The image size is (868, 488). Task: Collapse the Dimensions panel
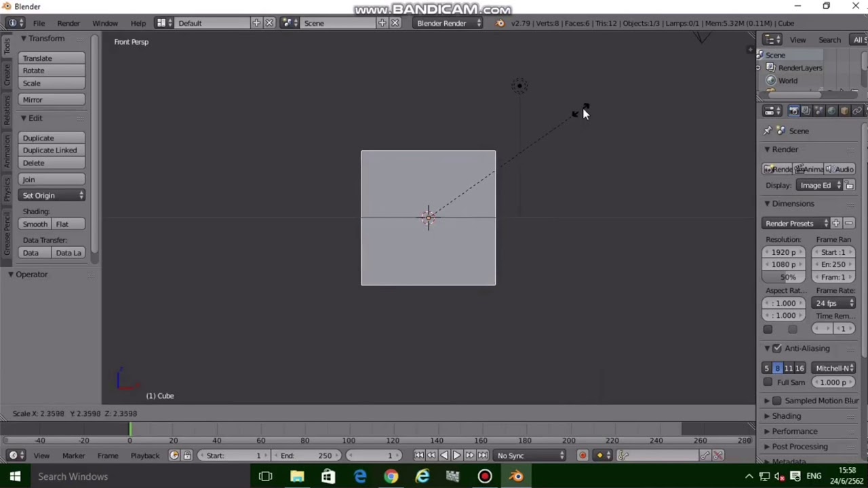(767, 203)
